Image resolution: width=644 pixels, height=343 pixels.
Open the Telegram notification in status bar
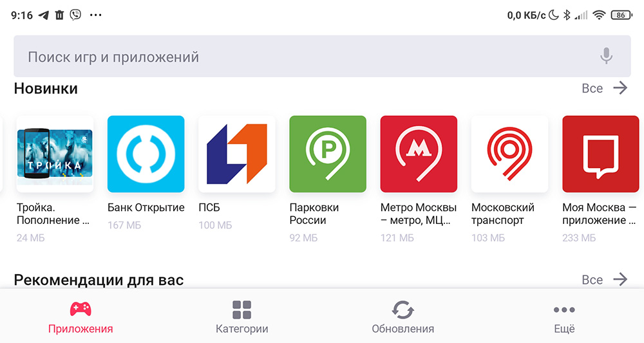(x=44, y=15)
